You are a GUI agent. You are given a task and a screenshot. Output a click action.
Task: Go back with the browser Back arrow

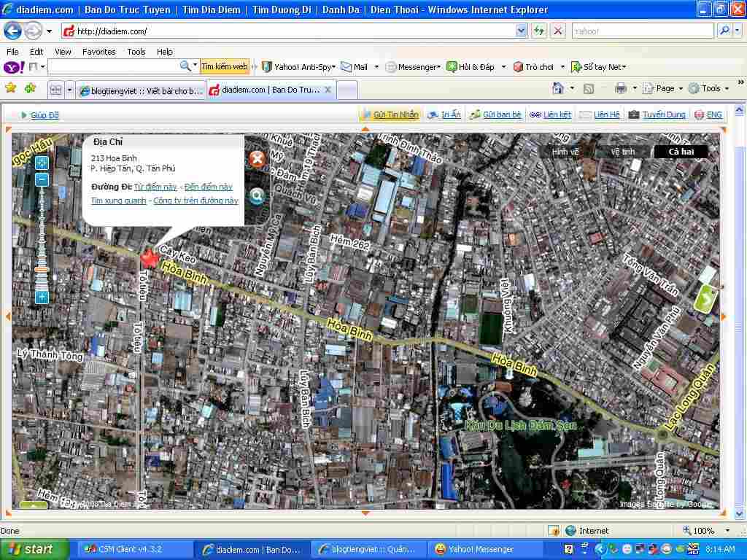(13, 31)
